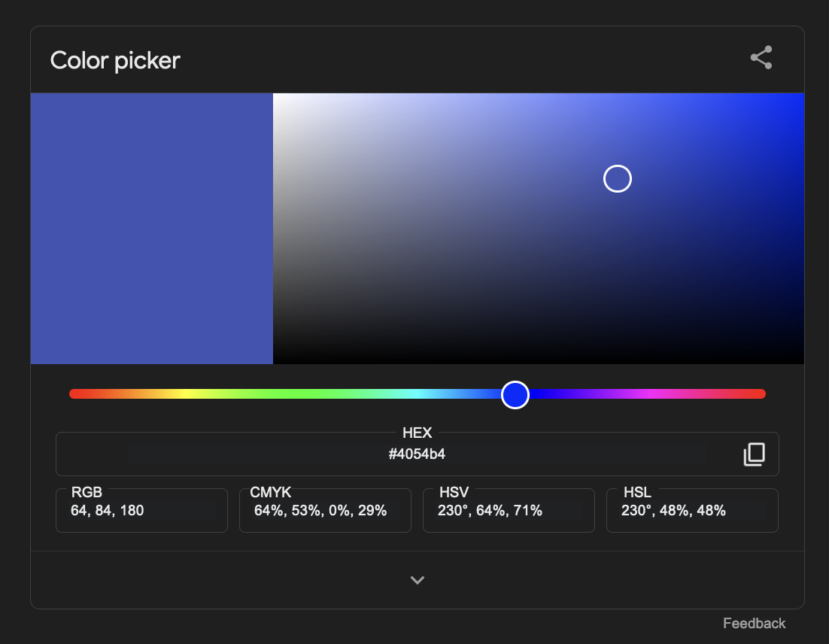Click the HEX field showing #4054b4
Image resolution: width=829 pixels, height=644 pixels.
[x=417, y=454]
